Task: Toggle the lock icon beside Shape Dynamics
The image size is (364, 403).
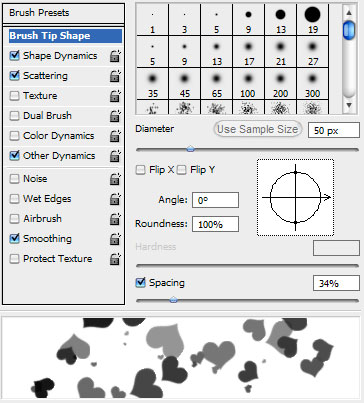Action: coord(115,56)
